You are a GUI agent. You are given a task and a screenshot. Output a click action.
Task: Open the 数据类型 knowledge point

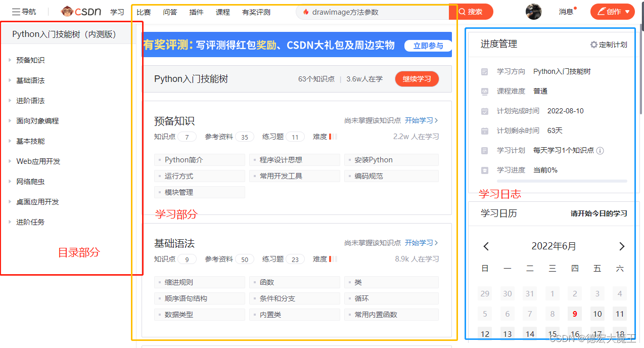coord(200,315)
